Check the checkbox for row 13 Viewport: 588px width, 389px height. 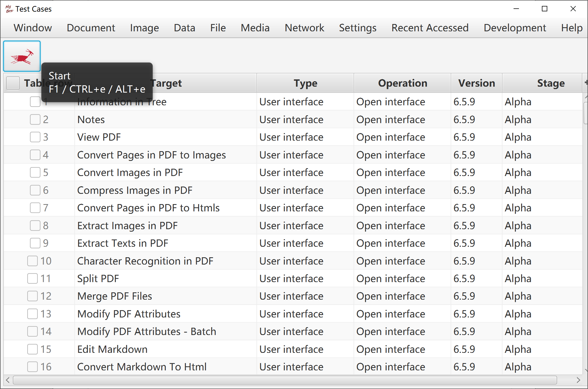(32, 314)
